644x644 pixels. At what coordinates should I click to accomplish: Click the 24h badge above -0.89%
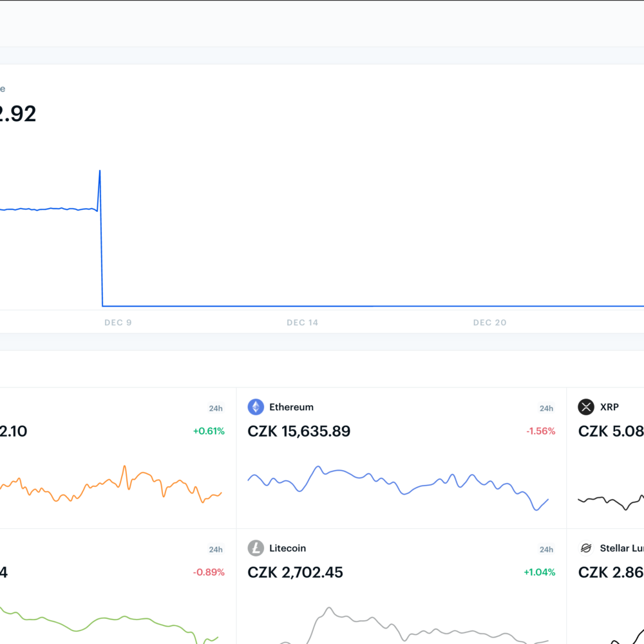click(216, 549)
